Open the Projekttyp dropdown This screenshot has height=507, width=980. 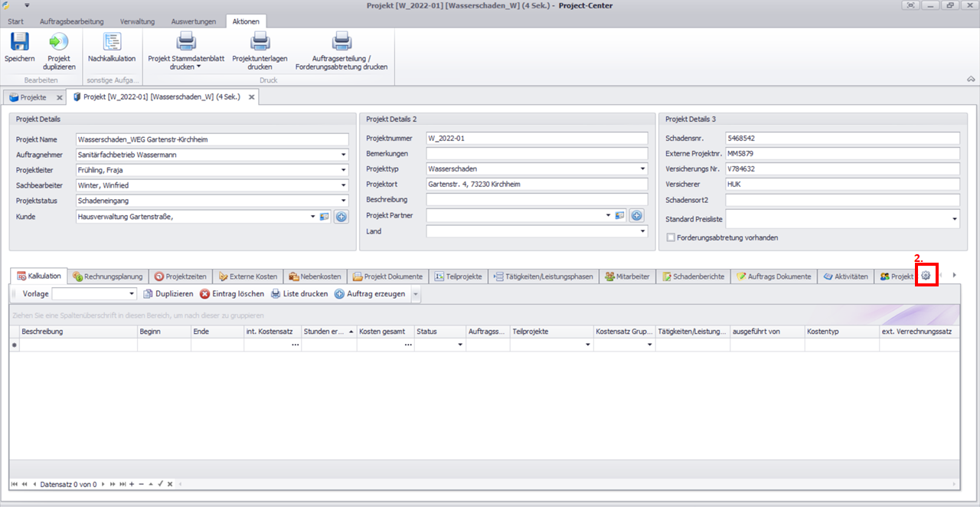click(x=642, y=169)
